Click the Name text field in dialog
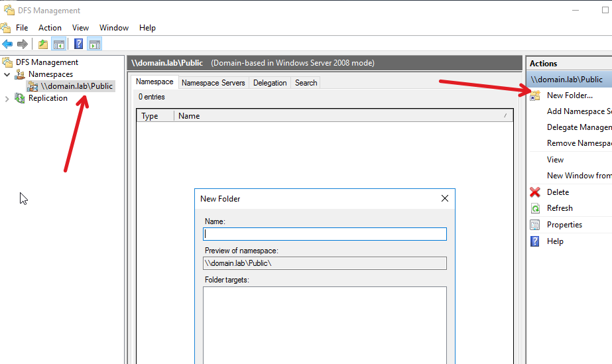This screenshot has width=612, height=364. pyautogui.click(x=325, y=234)
